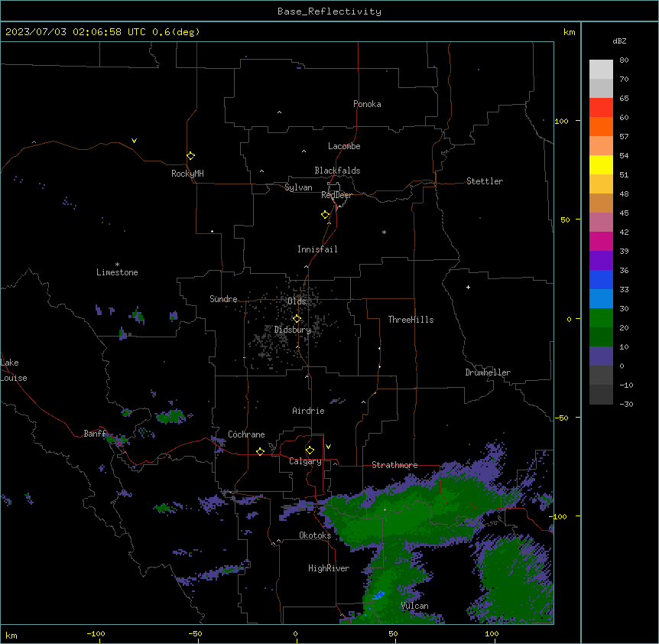Click the Blackfalds city label

[x=337, y=171]
